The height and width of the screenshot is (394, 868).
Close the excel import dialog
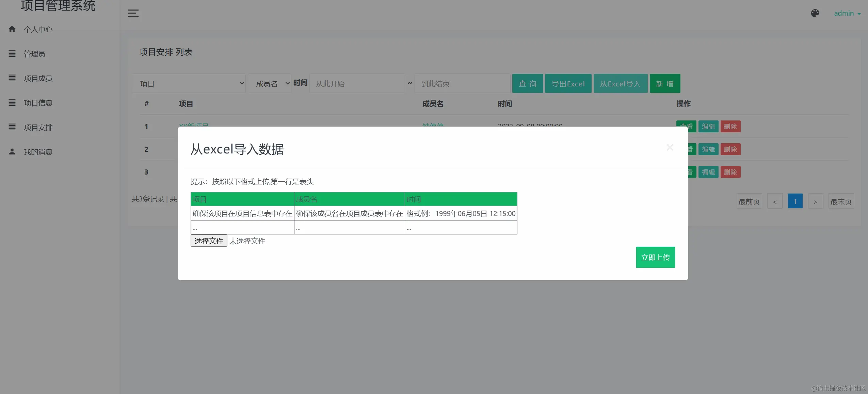(x=670, y=147)
